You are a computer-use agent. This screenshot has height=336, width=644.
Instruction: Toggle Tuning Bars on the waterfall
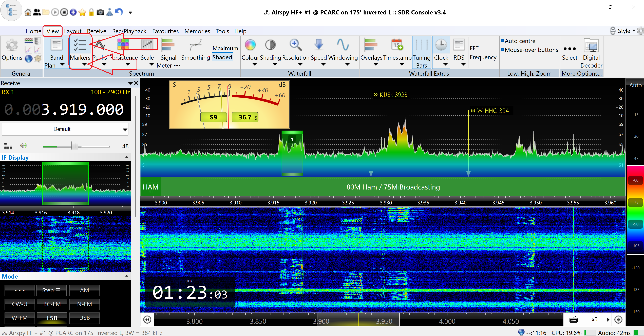tap(422, 52)
